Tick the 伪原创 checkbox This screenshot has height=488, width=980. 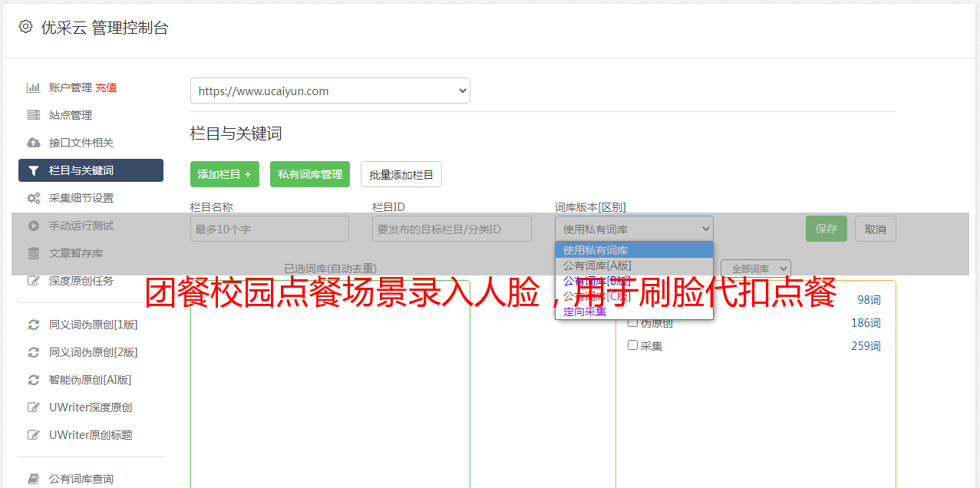633,322
